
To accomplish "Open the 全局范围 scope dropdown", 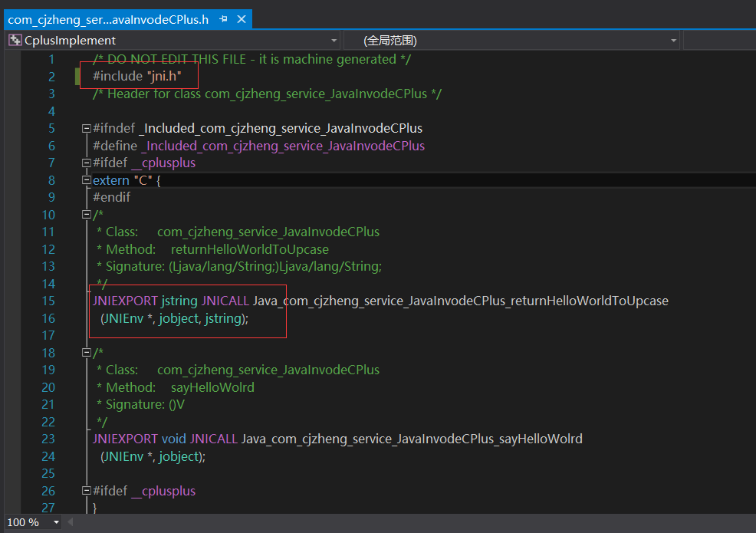I will point(673,40).
